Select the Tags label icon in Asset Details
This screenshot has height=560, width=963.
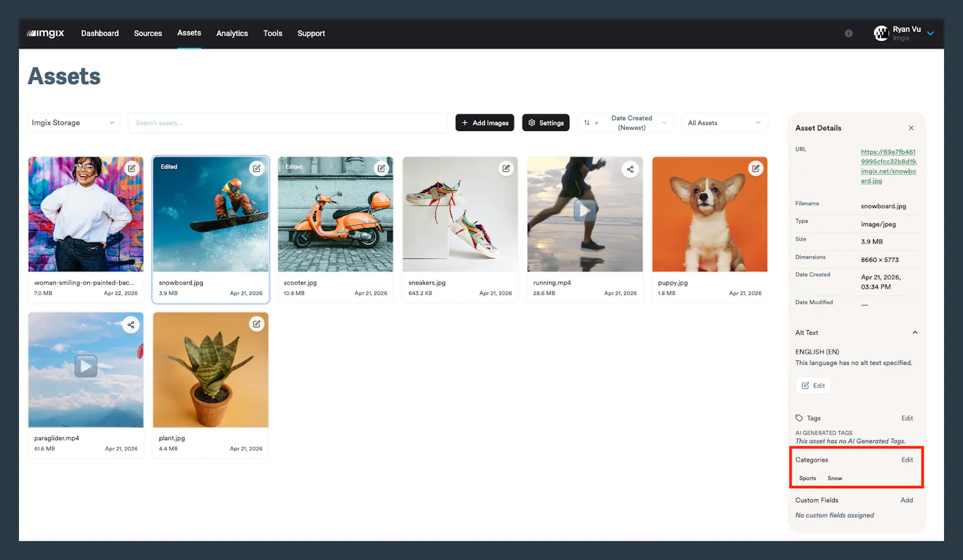tap(798, 418)
